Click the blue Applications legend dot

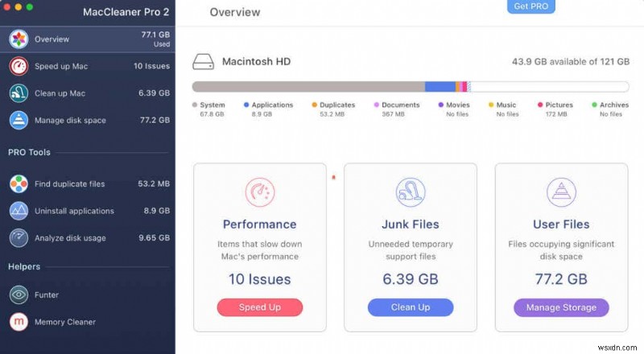pyautogui.click(x=246, y=105)
